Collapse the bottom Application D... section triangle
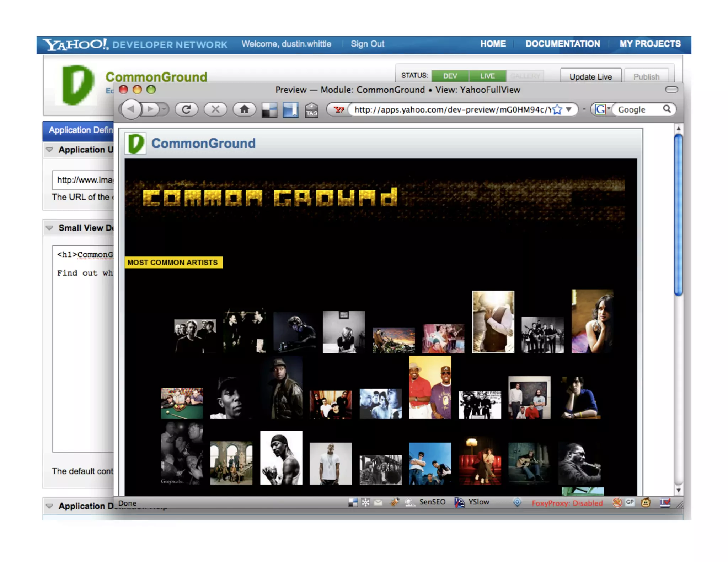728x562 pixels. click(50, 506)
